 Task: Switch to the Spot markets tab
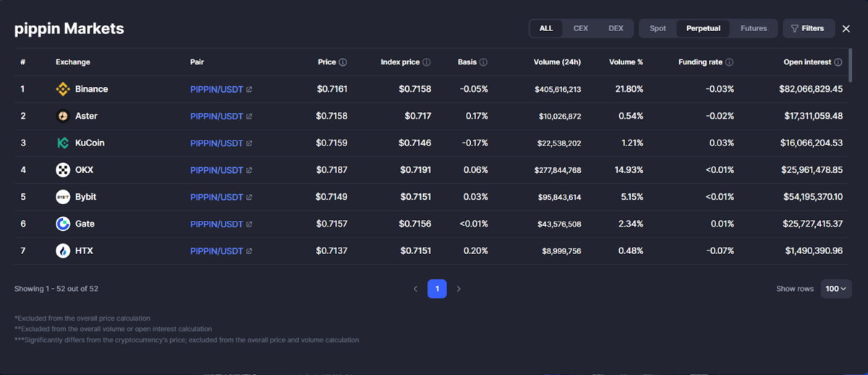[x=658, y=28]
